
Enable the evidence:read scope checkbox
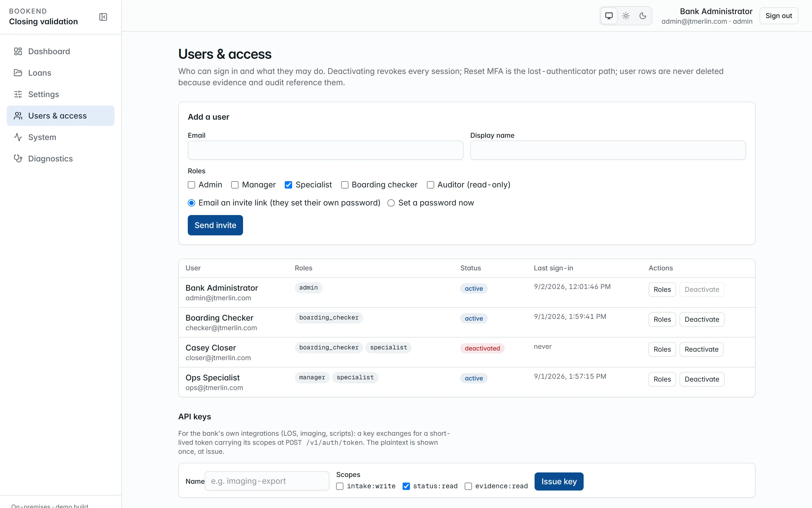[468, 486]
